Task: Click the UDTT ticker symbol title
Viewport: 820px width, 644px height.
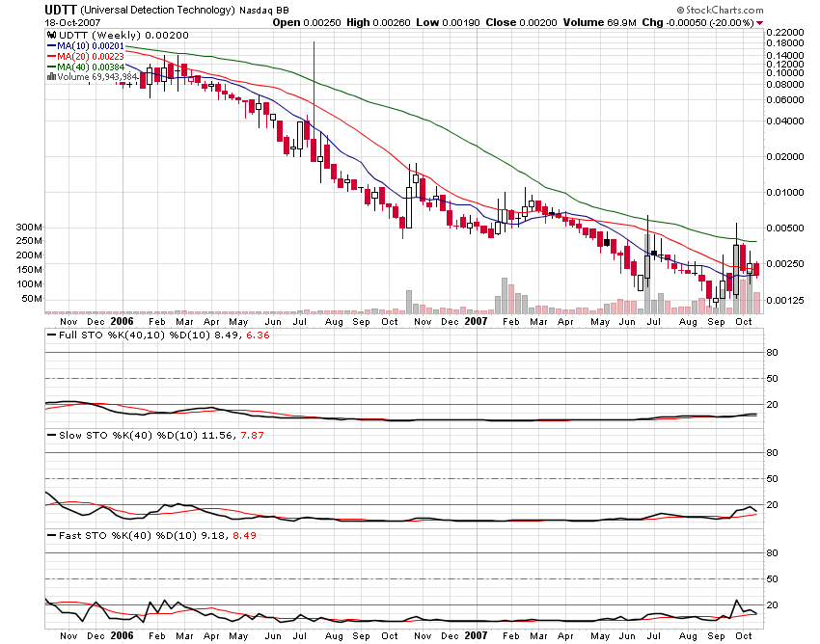Action: pyautogui.click(x=61, y=10)
